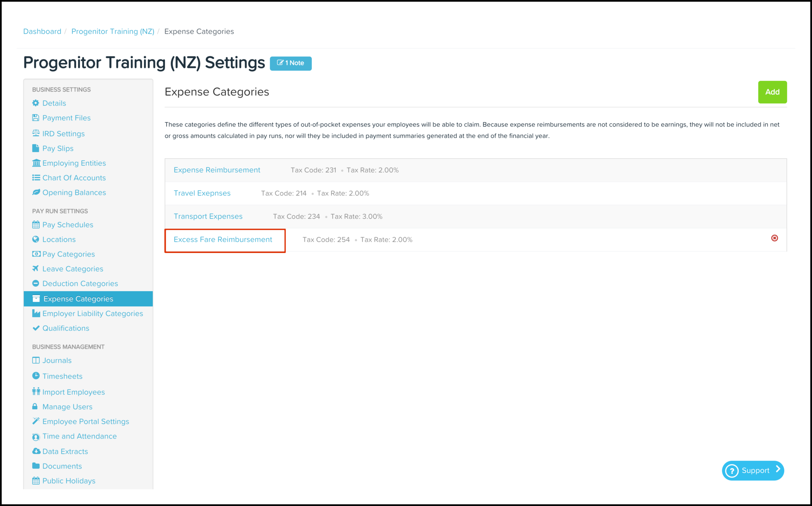Expand the Support help widget
Screen dimensions: 812x506
[x=752, y=471]
